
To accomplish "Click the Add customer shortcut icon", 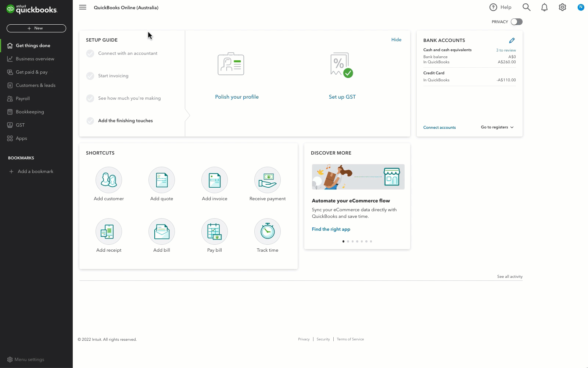I will (109, 180).
